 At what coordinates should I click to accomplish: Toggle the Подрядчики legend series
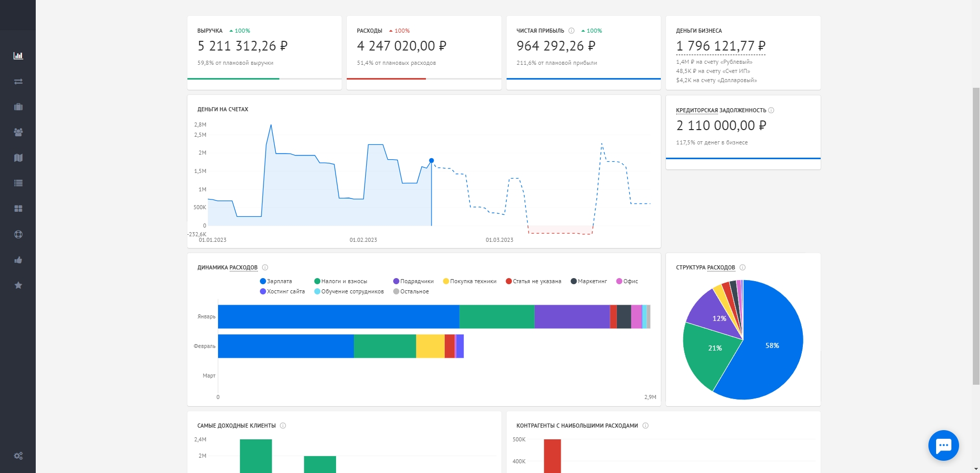tap(414, 281)
